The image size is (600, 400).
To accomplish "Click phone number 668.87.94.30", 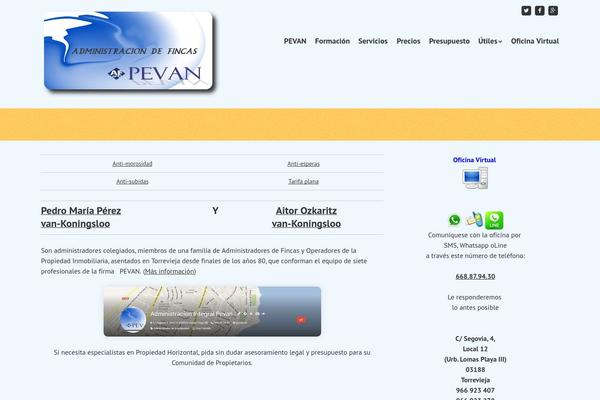I will pos(475,276).
